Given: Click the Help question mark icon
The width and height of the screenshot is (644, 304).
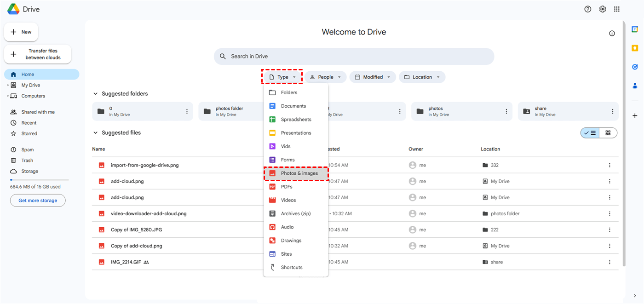Looking at the screenshot, I should coord(587,9).
